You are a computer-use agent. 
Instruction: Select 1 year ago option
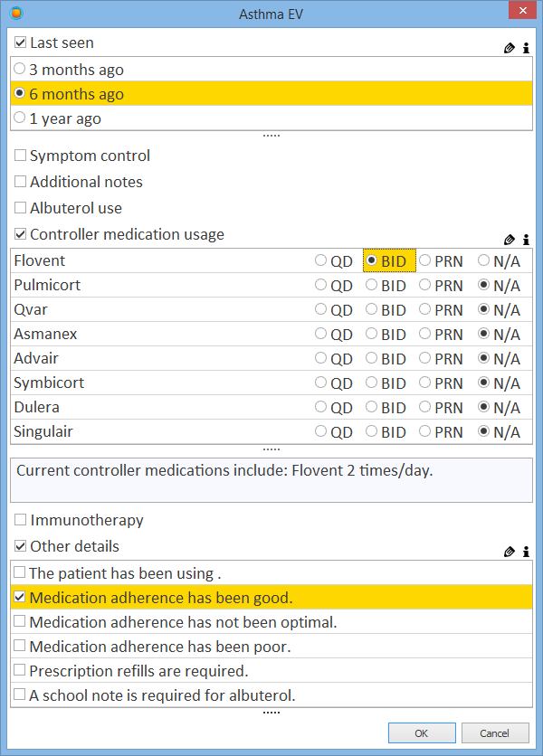click(19, 118)
